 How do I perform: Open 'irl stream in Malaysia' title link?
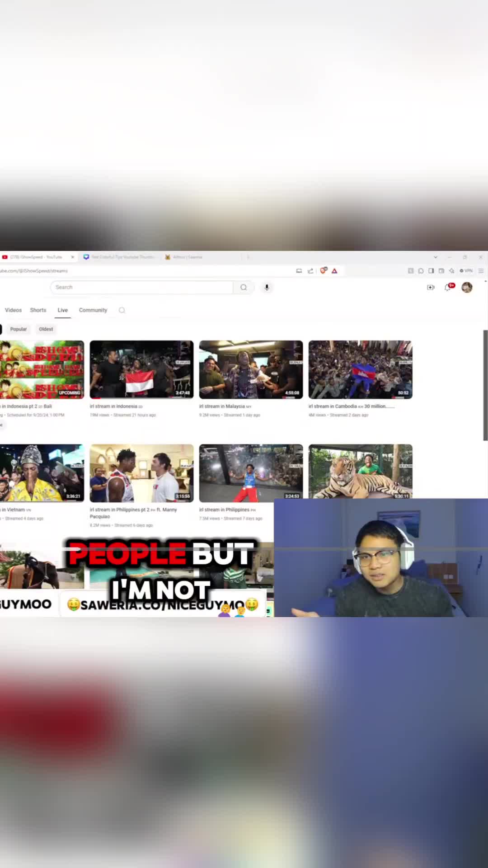click(222, 406)
